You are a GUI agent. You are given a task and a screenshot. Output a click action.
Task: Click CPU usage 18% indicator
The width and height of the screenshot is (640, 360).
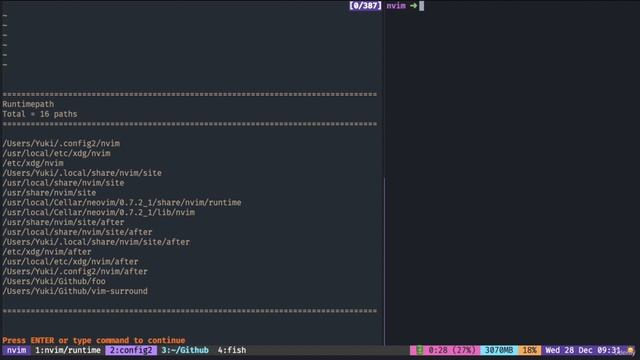click(529, 350)
